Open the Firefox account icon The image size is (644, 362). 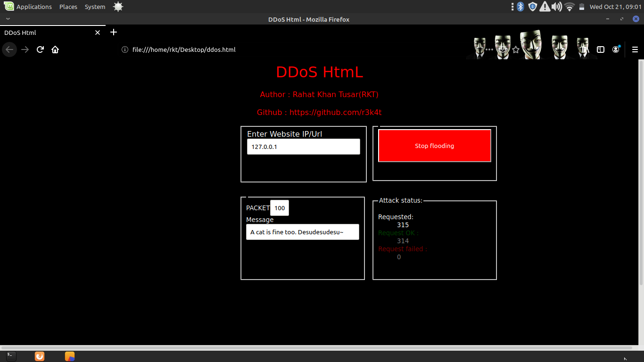pos(616,49)
